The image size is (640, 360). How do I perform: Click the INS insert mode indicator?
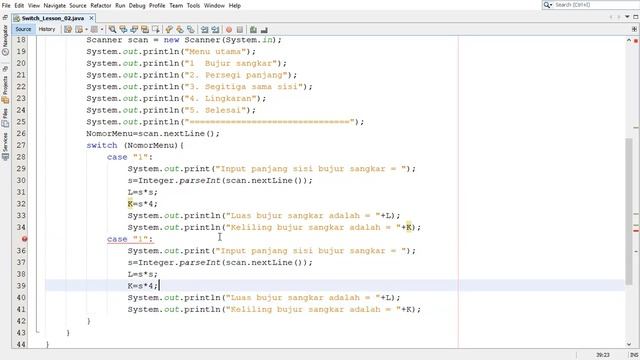pyautogui.click(x=634, y=355)
